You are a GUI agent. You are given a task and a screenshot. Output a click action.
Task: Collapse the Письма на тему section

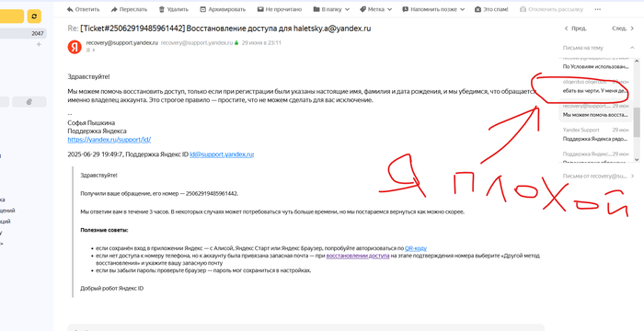pos(632,48)
